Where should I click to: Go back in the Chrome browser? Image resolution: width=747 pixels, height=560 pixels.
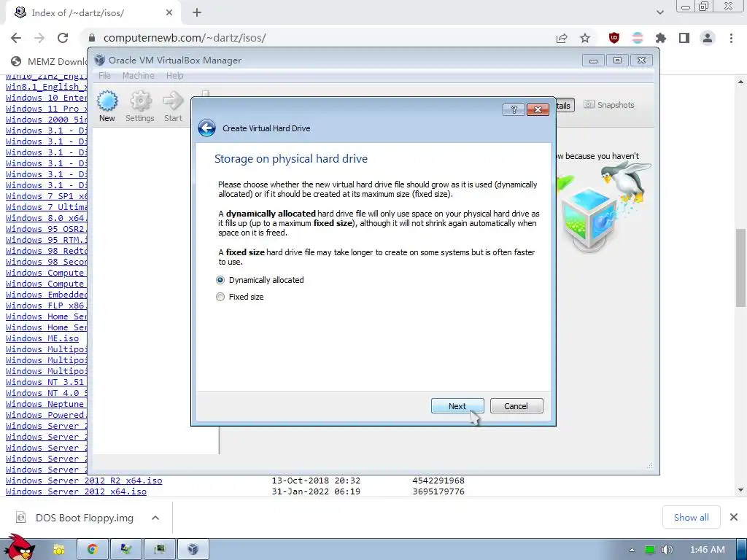point(16,38)
